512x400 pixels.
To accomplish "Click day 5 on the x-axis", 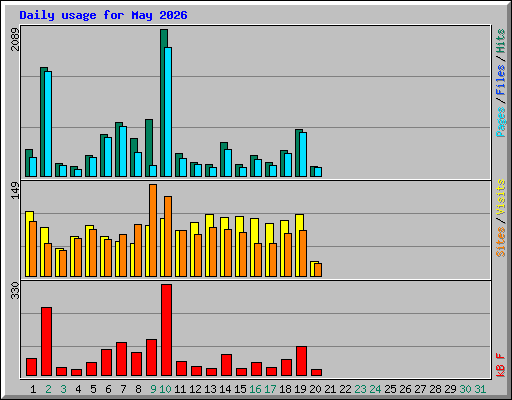I will (93, 389).
